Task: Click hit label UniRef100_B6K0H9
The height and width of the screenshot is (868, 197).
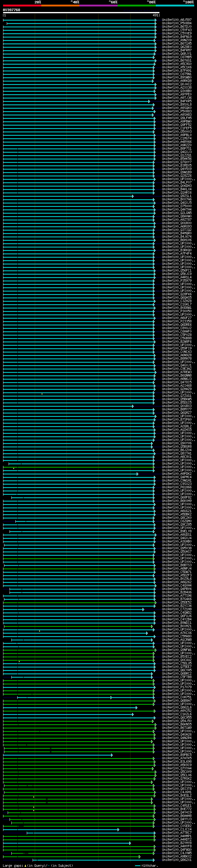Action: coord(177,501)
